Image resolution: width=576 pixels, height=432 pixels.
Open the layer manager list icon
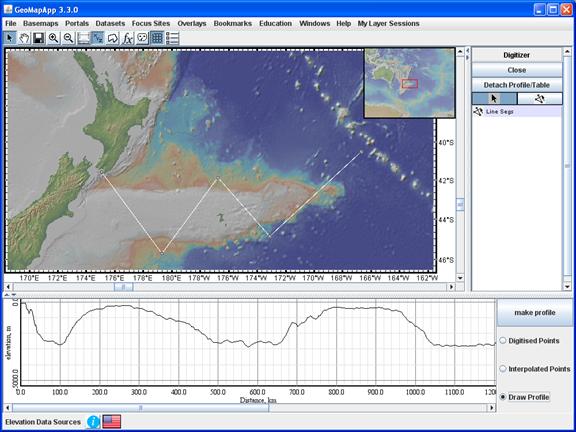pos(172,38)
